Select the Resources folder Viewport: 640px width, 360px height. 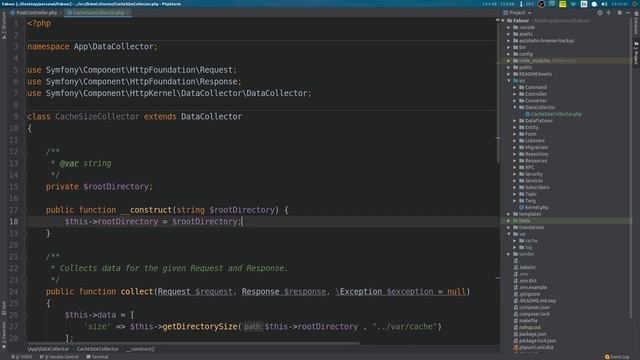pyautogui.click(x=536, y=160)
